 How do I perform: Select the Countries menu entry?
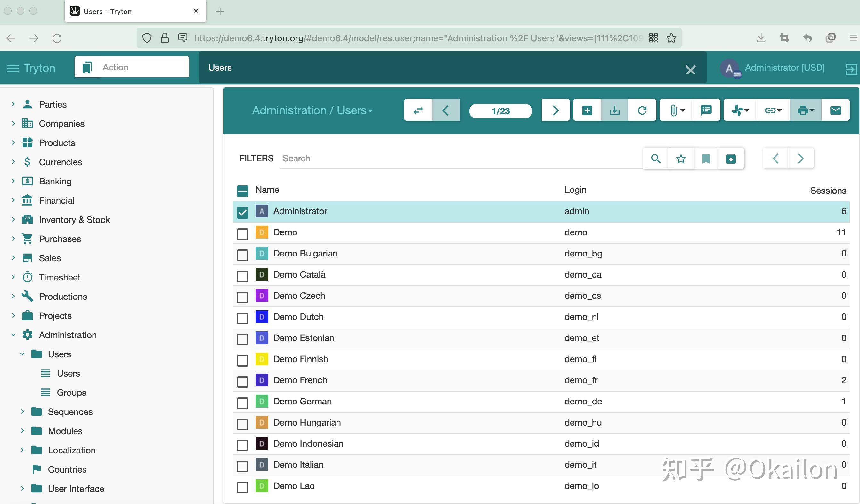(67, 469)
